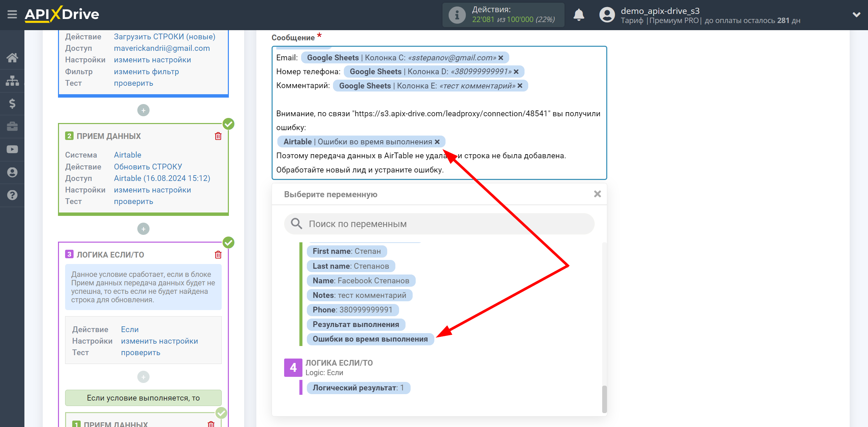Click проверить in first source block
The width and height of the screenshot is (868, 427).
click(133, 83)
